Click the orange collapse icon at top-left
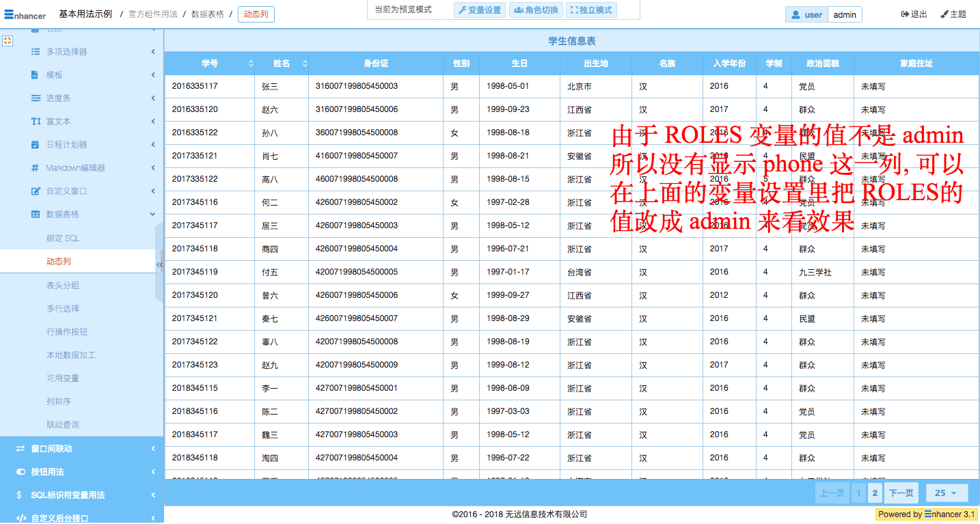Screen dimensions: 980x524 pyautogui.click(x=8, y=41)
